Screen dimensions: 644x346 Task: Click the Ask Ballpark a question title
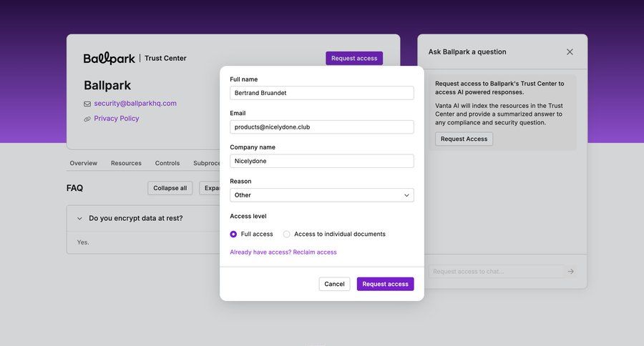(467, 51)
